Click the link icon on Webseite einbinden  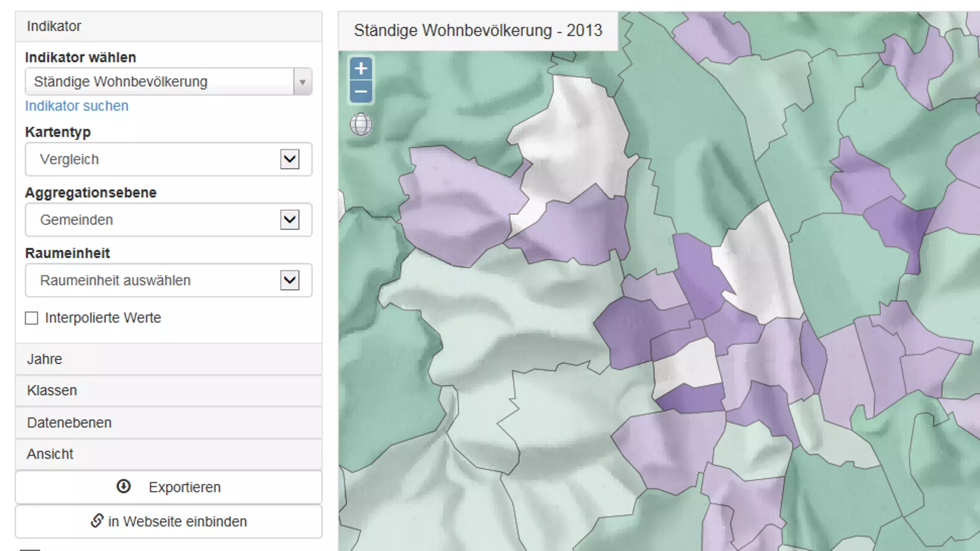click(97, 521)
